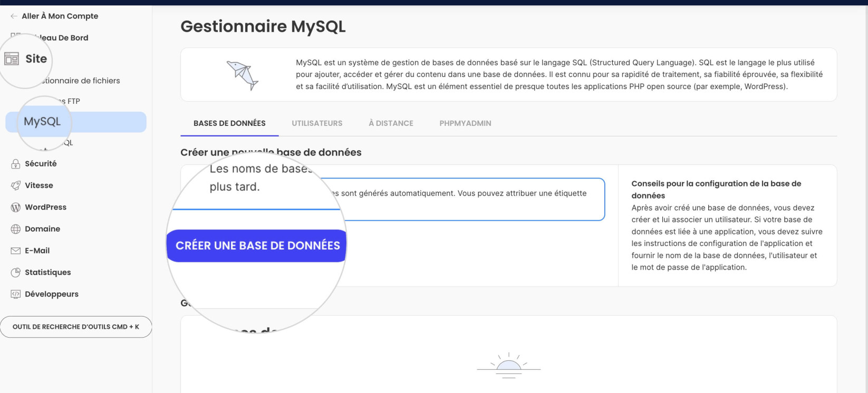The image size is (868, 393).
Task: Open the E-Mail section
Action: pyautogui.click(x=37, y=251)
